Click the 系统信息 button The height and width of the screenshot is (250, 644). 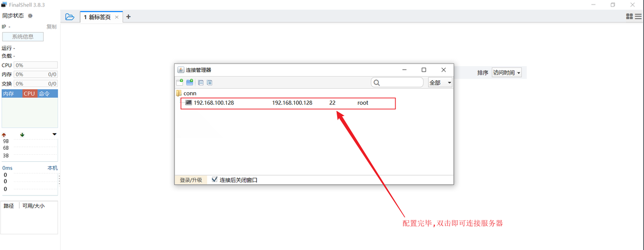pos(23,37)
